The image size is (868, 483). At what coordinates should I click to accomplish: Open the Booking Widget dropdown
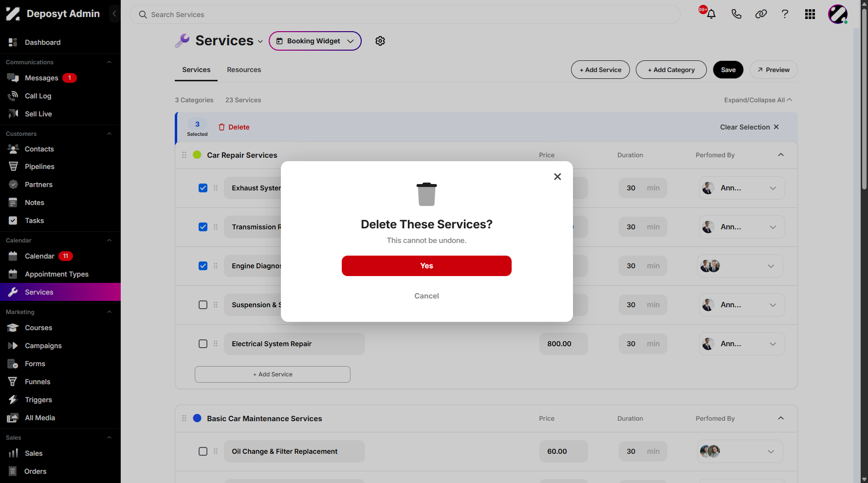coord(315,41)
